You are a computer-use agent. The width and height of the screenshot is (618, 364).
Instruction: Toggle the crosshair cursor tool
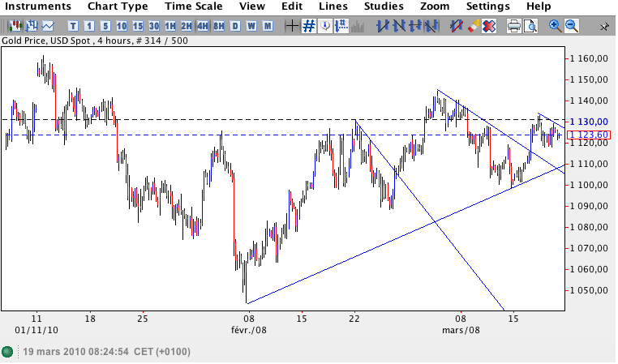pyautogui.click(x=293, y=26)
